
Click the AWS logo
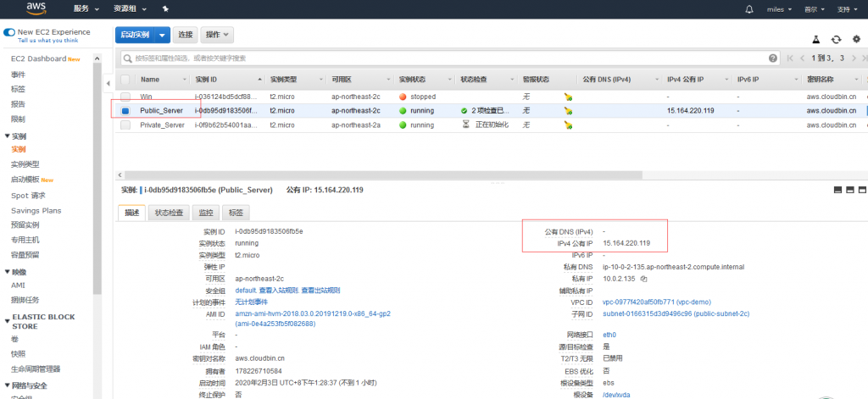[x=36, y=8]
